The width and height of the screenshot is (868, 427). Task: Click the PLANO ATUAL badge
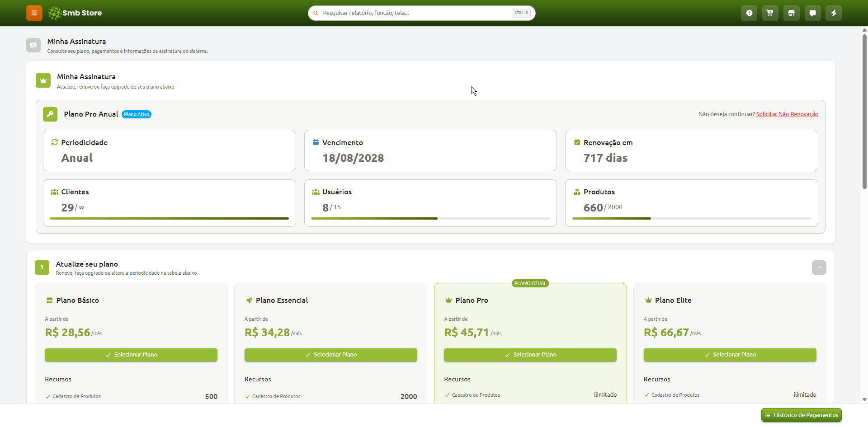(x=530, y=284)
